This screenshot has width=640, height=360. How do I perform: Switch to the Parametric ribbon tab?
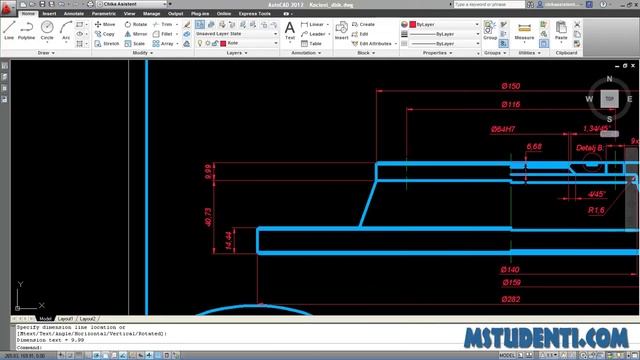point(104,13)
